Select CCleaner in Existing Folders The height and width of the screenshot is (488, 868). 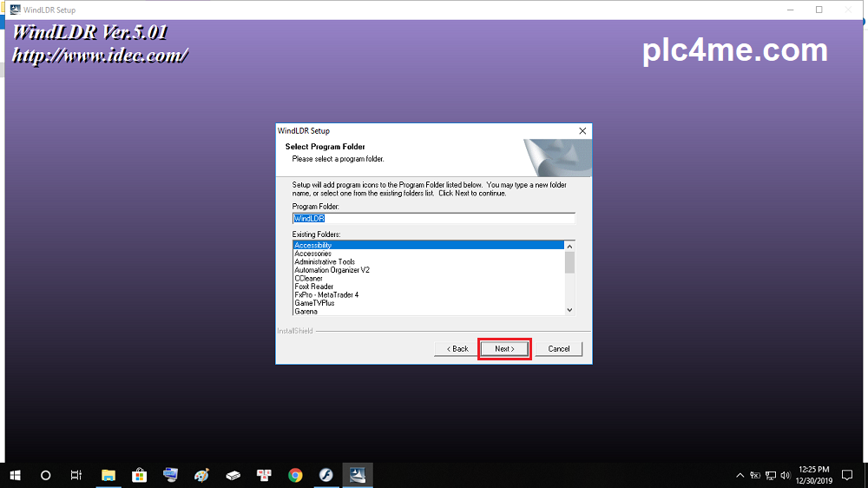pyautogui.click(x=429, y=278)
